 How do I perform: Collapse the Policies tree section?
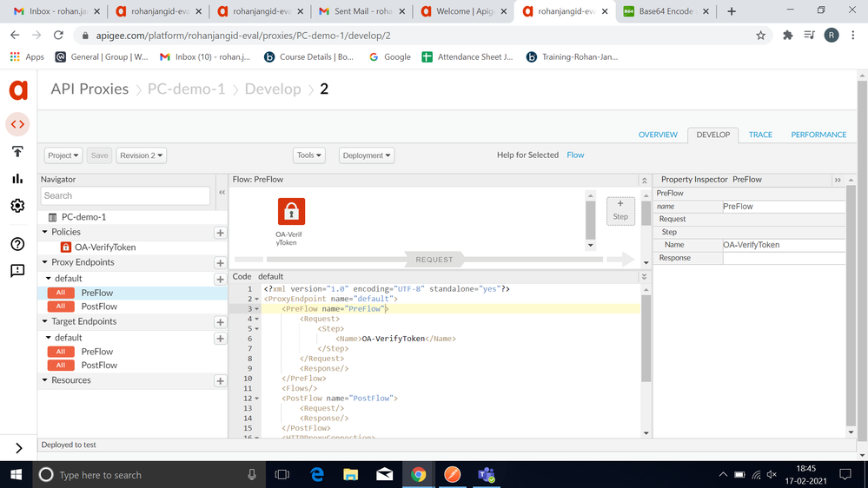coord(45,232)
